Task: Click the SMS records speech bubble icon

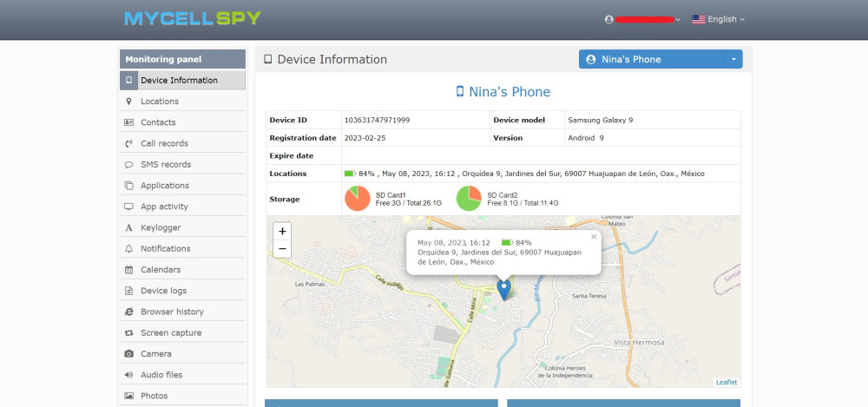Action: [129, 165]
